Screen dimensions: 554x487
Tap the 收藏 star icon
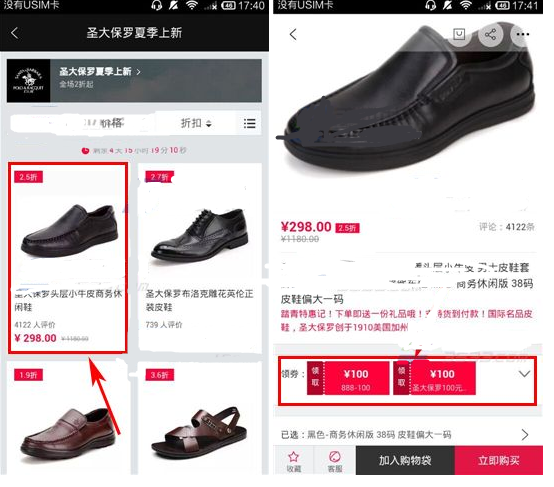tap(294, 461)
